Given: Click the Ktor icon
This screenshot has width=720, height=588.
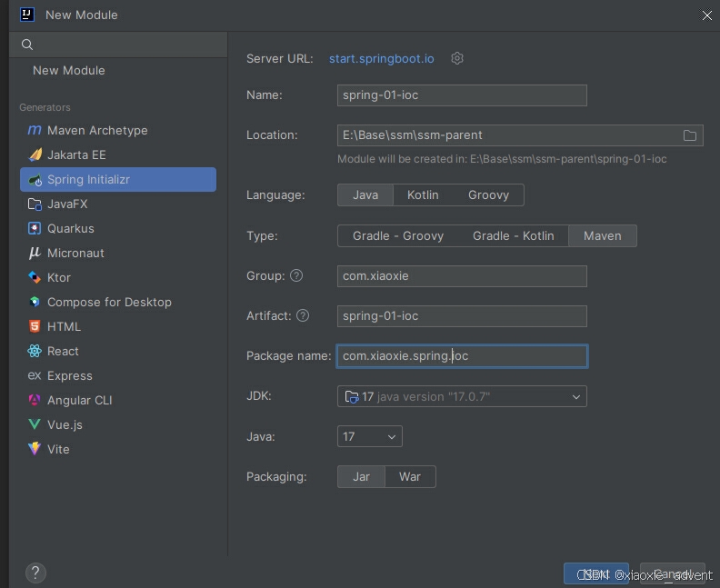Looking at the screenshot, I should (35, 278).
